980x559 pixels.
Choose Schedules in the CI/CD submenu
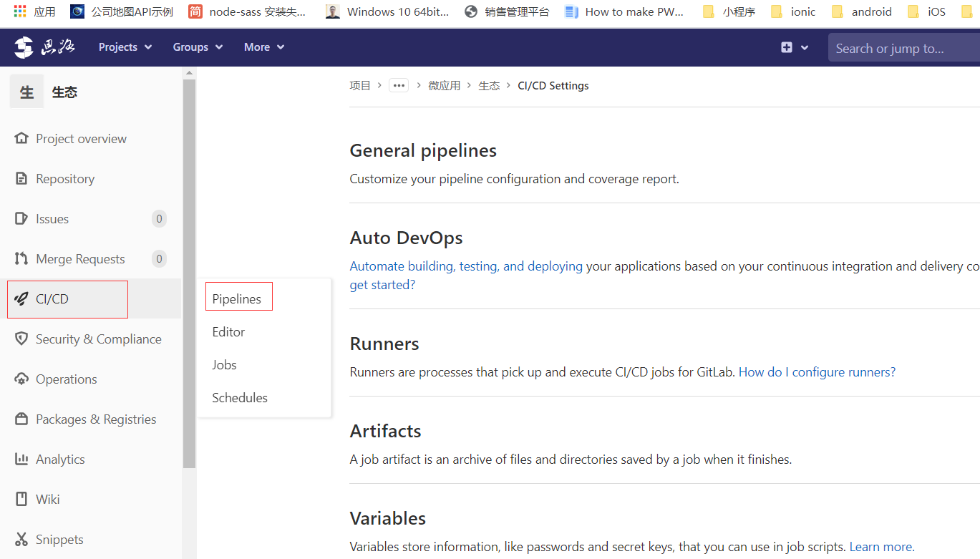[x=240, y=397]
